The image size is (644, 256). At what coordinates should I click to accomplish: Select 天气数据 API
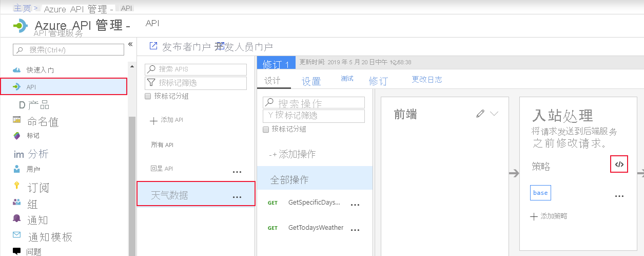tap(196, 194)
